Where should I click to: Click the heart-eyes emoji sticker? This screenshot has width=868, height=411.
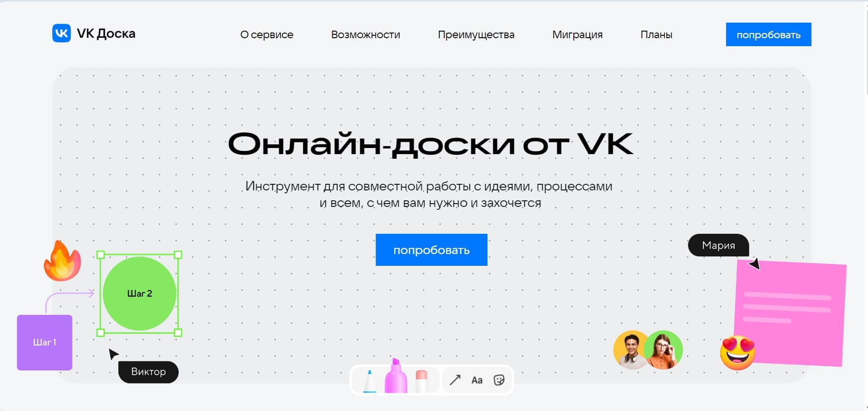[738, 353]
